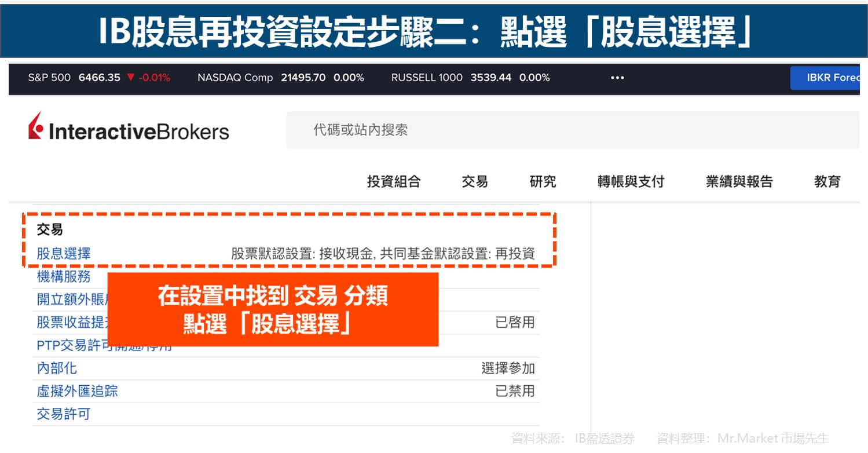Open the 交易 menu in the navigation bar
Screen dimensions: 868x453
point(474,182)
